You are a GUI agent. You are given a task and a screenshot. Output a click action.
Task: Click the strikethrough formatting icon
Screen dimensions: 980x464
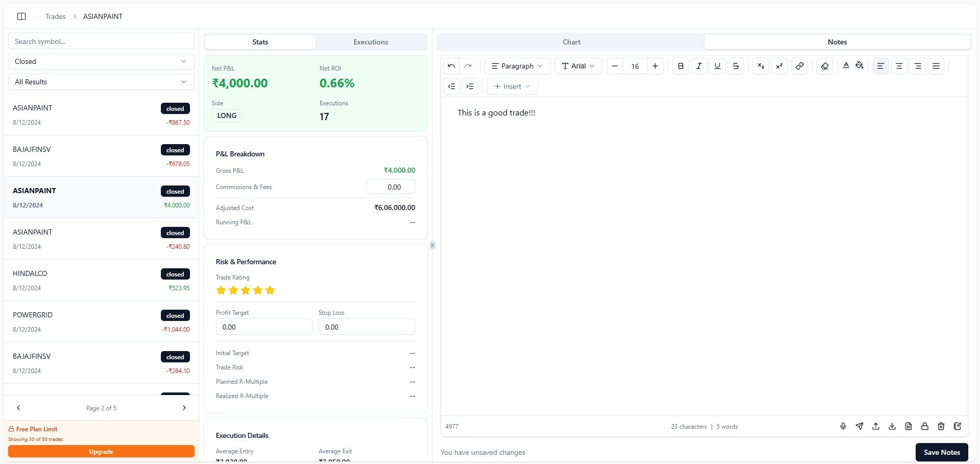[x=735, y=66]
